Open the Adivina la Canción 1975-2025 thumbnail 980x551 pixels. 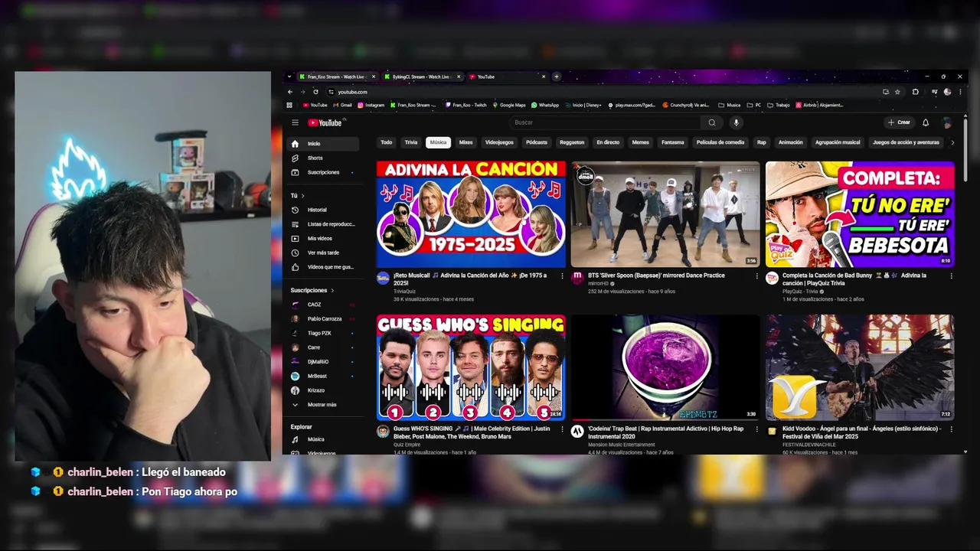point(471,214)
